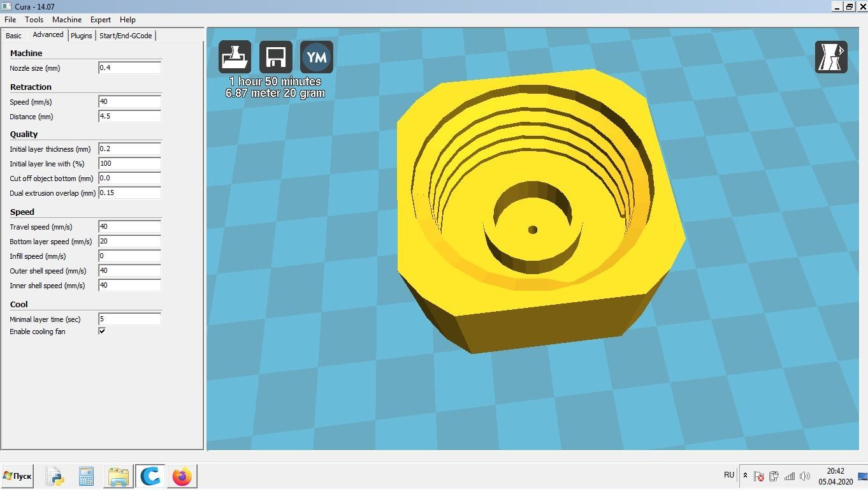Switch to the Basic tab

pos(14,36)
